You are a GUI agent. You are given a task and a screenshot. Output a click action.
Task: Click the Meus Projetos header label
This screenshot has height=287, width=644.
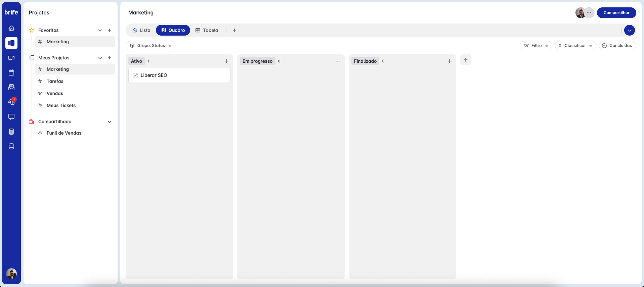pyautogui.click(x=54, y=58)
